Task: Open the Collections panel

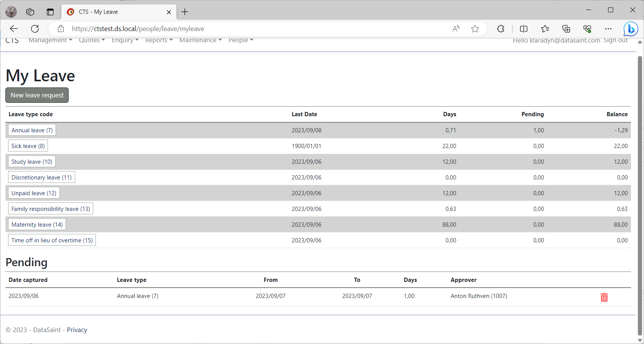Action: point(566,29)
